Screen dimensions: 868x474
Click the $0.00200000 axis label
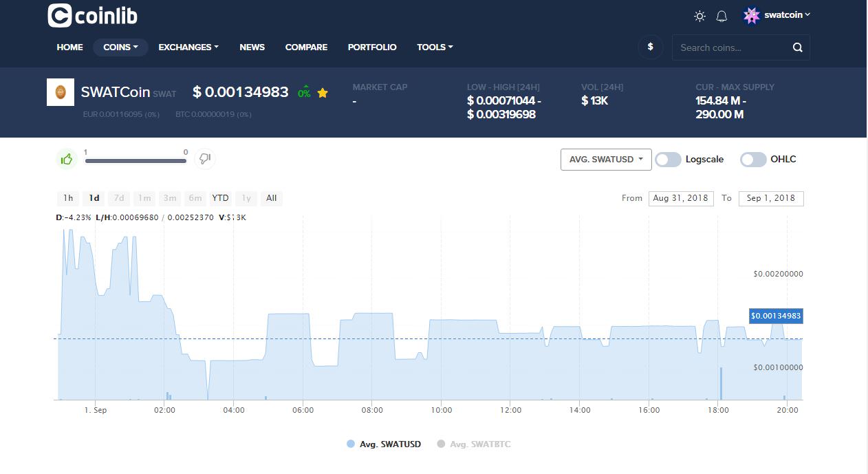(778, 274)
